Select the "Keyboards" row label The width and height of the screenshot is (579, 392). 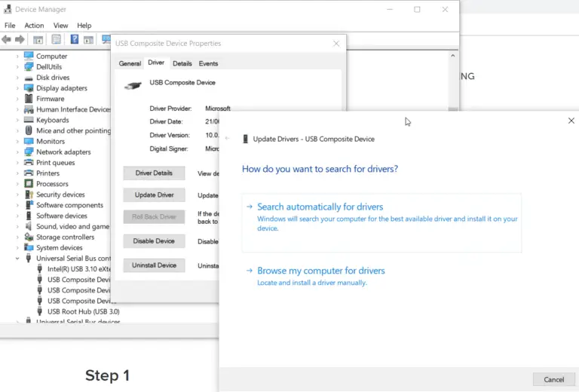[x=53, y=120]
